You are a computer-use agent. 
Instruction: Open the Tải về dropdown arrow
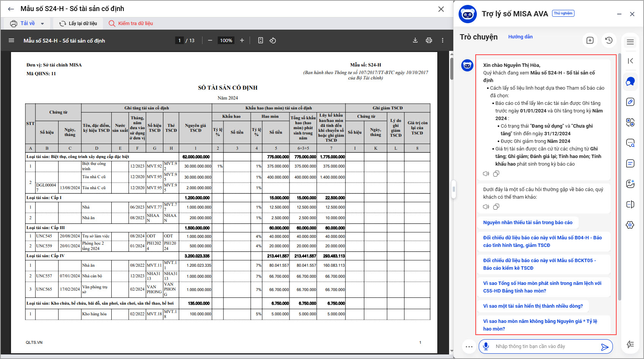42,24
